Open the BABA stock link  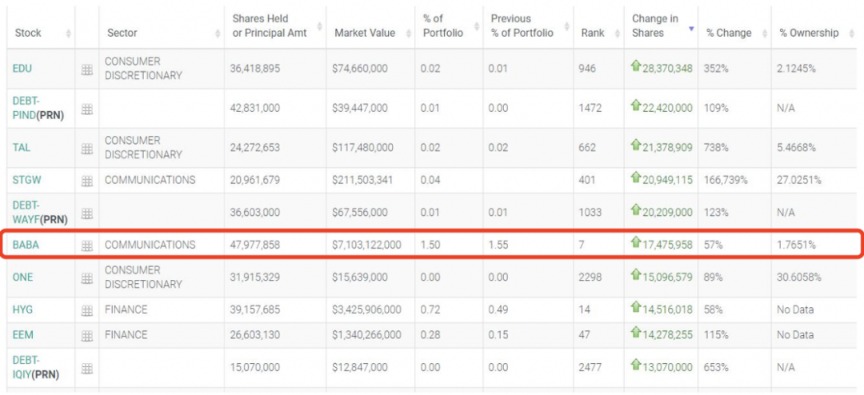click(26, 245)
